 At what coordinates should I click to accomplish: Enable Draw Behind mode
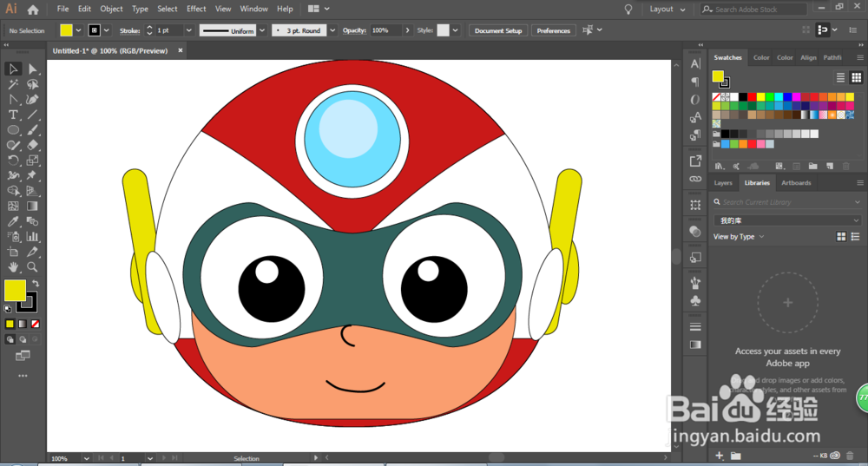(23, 339)
